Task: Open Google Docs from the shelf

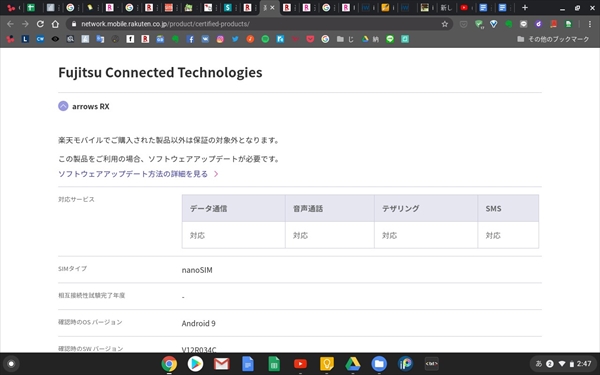Action: [248, 364]
